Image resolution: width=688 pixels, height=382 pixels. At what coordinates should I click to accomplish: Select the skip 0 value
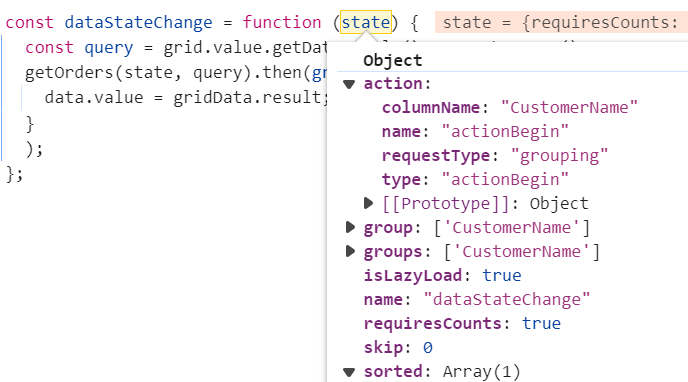point(428,348)
